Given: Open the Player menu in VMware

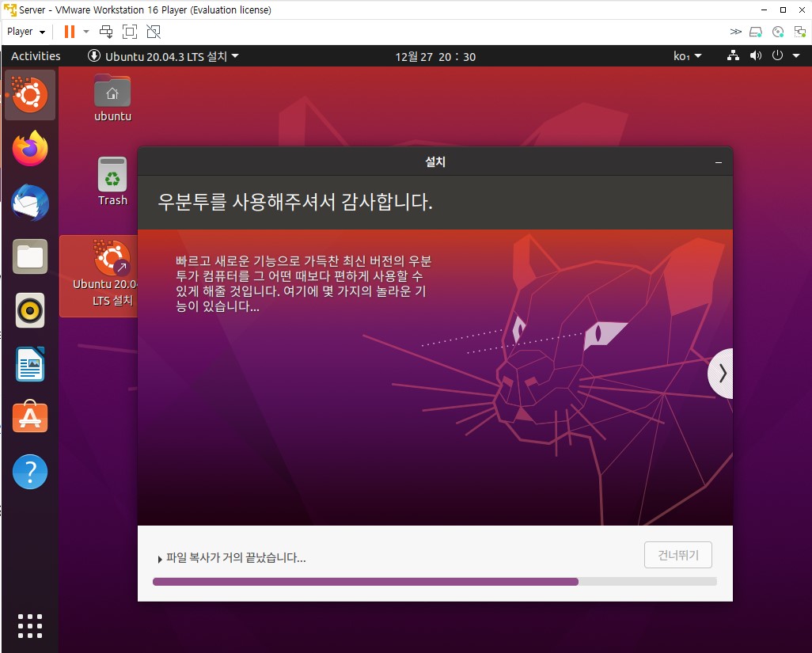Looking at the screenshot, I should click(x=26, y=32).
